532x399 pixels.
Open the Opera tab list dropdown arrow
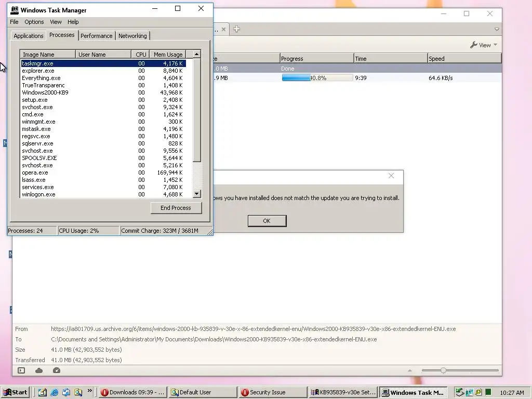[x=497, y=29]
